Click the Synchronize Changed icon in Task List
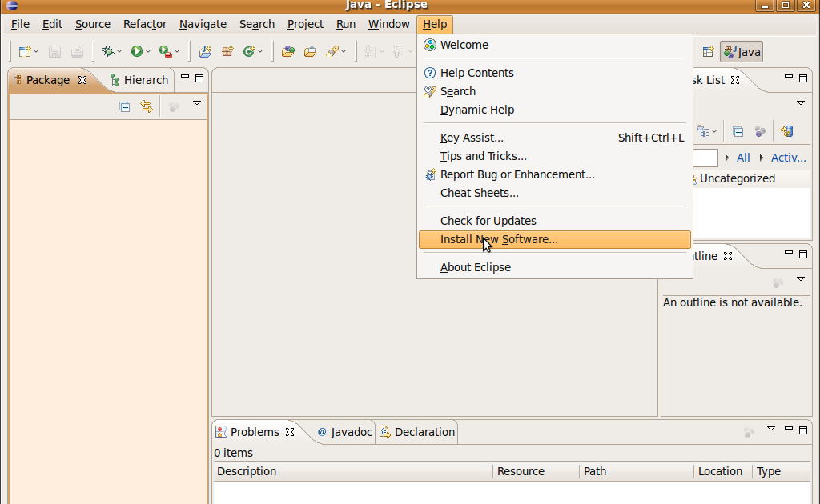 [x=787, y=131]
